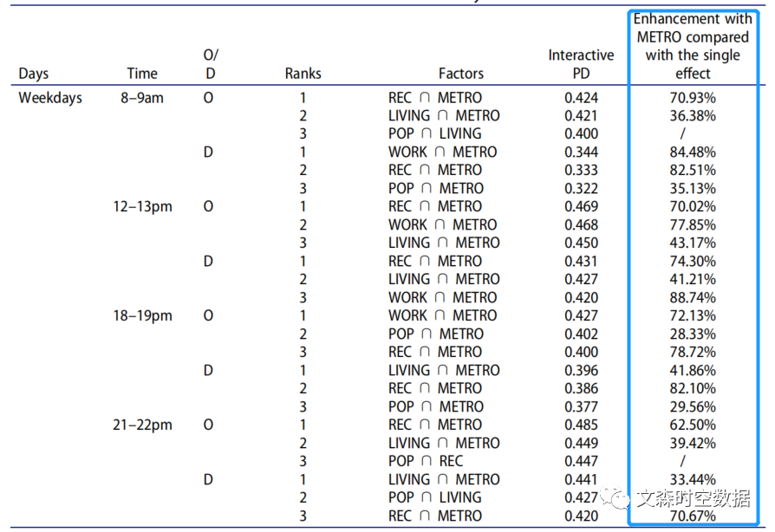Click the Interactive PD value 0.431
775x532 pixels.
(x=581, y=262)
